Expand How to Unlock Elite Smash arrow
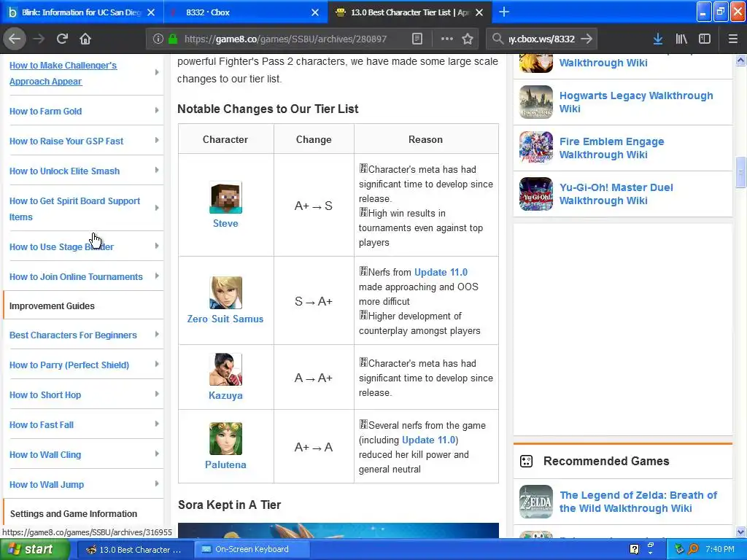Image resolution: width=747 pixels, height=560 pixels. click(x=157, y=171)
